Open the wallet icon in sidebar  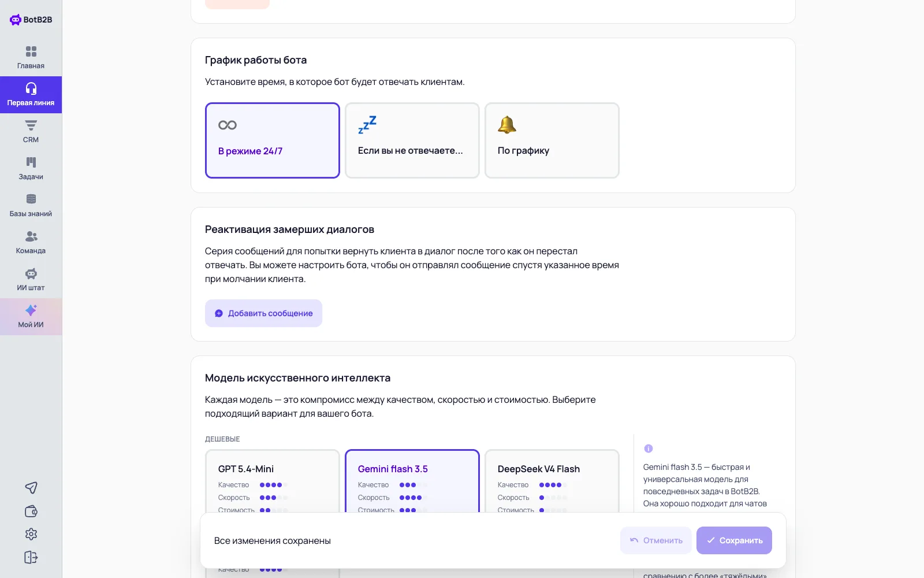[x=31, y=511]
